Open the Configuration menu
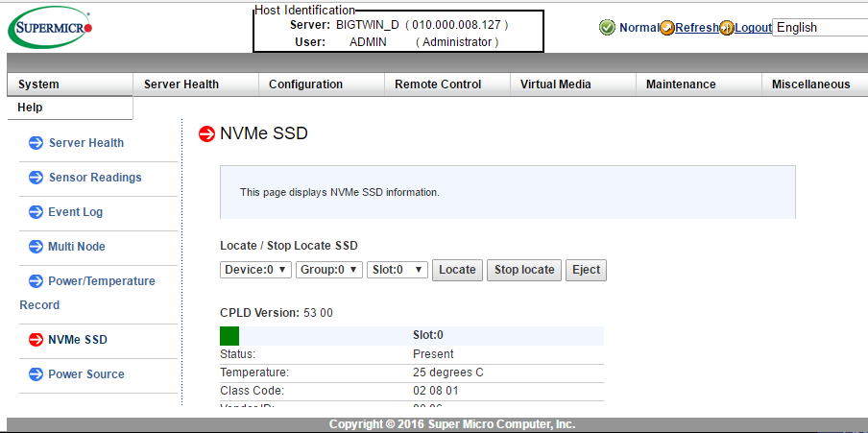868x433 pixels. [322, 84]
